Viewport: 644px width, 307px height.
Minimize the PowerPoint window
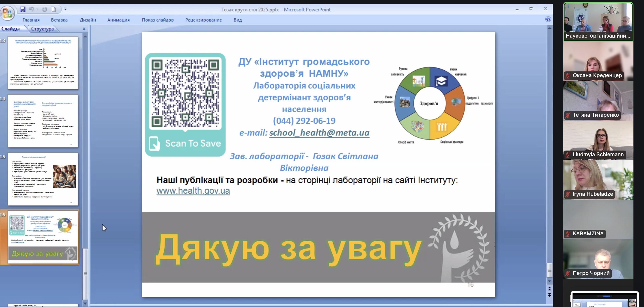pyautogui.click(x=517, y=9)
